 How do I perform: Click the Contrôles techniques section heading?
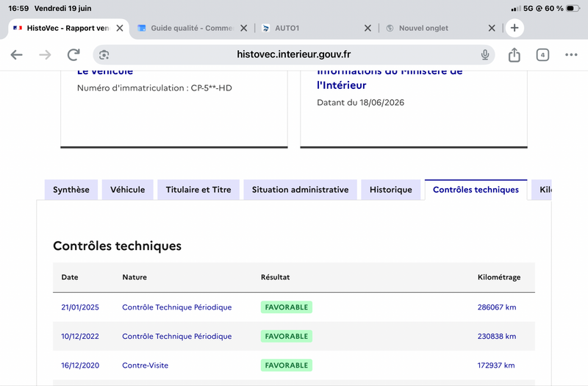(x=117, y=246)
